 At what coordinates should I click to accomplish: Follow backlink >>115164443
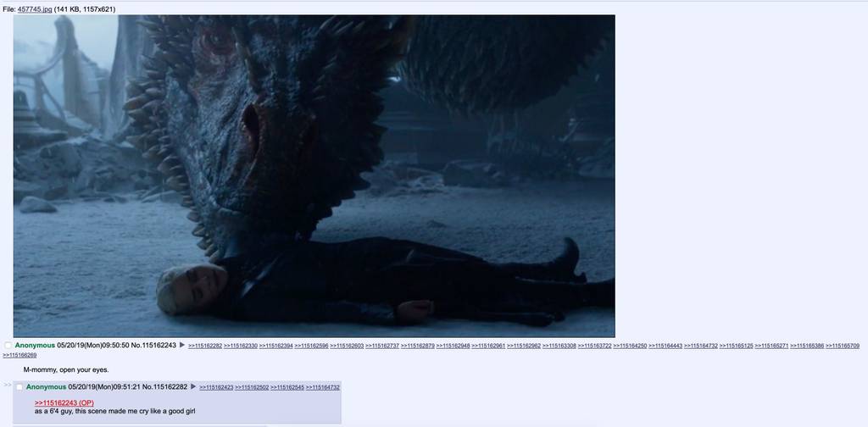[666, 346]
